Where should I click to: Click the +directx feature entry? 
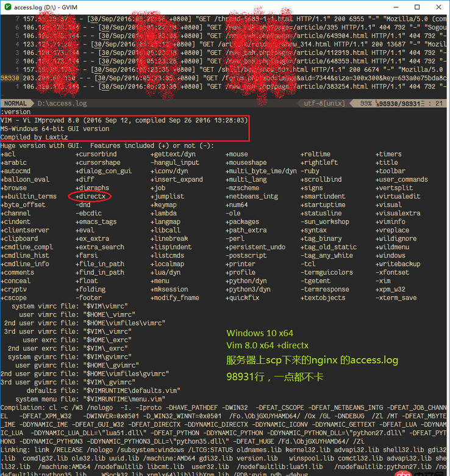90,197
